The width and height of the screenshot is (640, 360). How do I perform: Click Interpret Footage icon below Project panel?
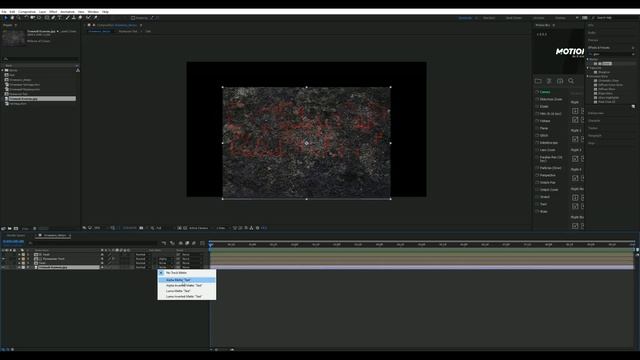click(3, 229)
